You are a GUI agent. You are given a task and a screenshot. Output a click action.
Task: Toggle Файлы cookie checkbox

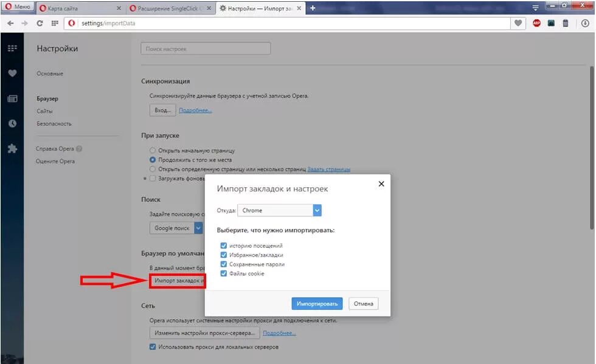[224, 273]
